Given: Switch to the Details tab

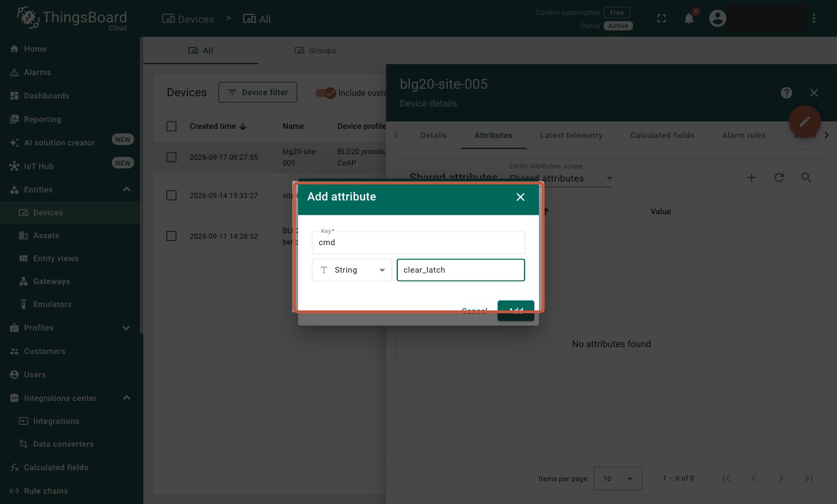Looking at the screenshot, I should [x=433, y=135].
